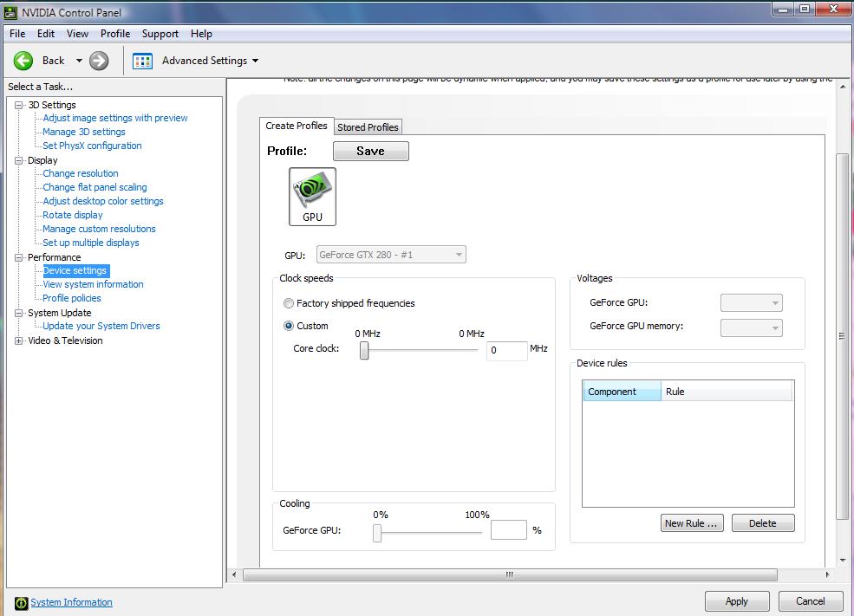Screen dimensions: 854x616
Task: Collapse the Display tree node
Action: [18, 160]
